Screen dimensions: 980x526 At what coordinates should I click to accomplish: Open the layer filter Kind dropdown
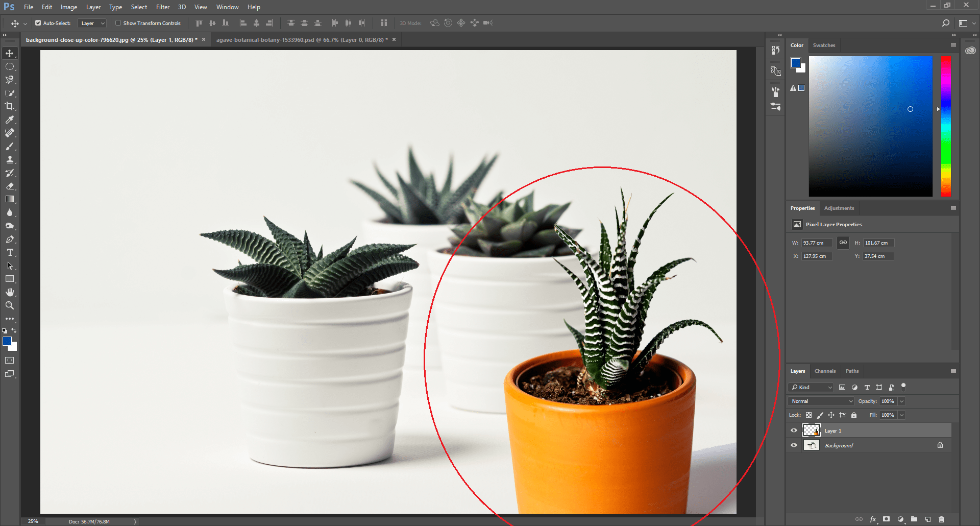pyautogui.click(x=811, y=387)
